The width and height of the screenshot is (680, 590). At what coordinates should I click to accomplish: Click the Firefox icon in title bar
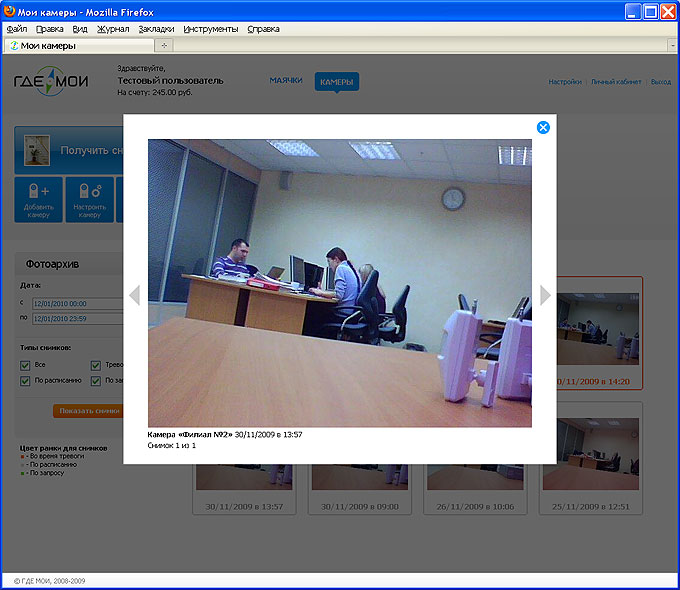pos(9,11)
